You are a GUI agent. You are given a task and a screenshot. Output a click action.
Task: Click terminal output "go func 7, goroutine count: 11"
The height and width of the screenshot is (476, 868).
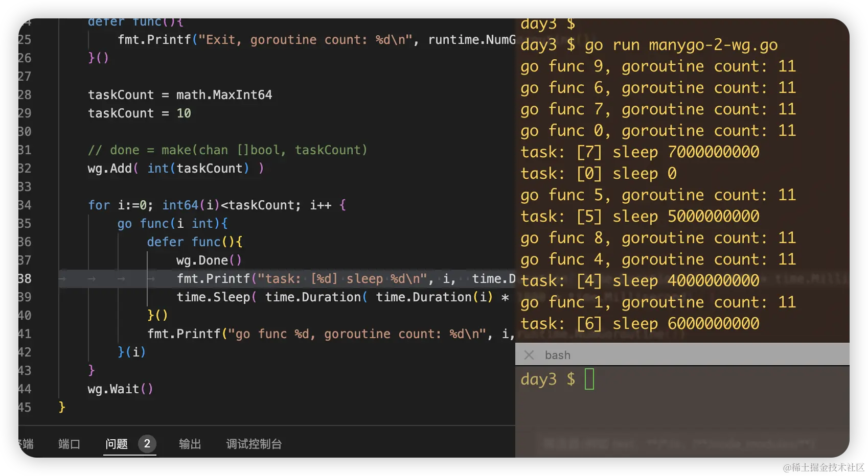658,109
